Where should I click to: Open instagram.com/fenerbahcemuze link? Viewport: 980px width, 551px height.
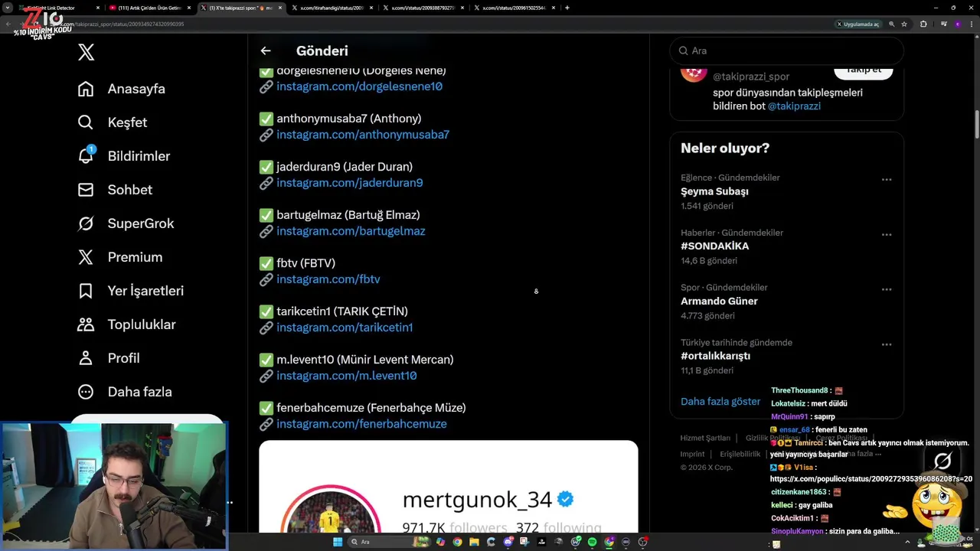click(x=361, y=424)
